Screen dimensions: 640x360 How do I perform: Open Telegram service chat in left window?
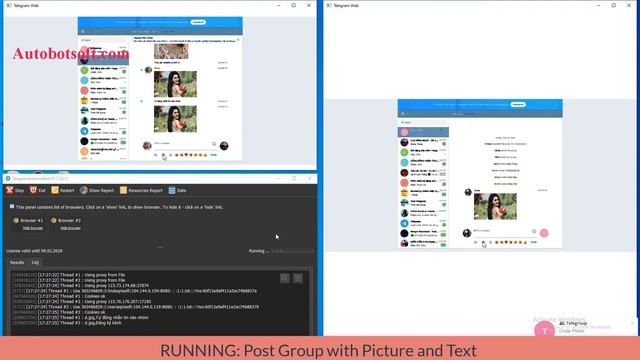(103, 131)
